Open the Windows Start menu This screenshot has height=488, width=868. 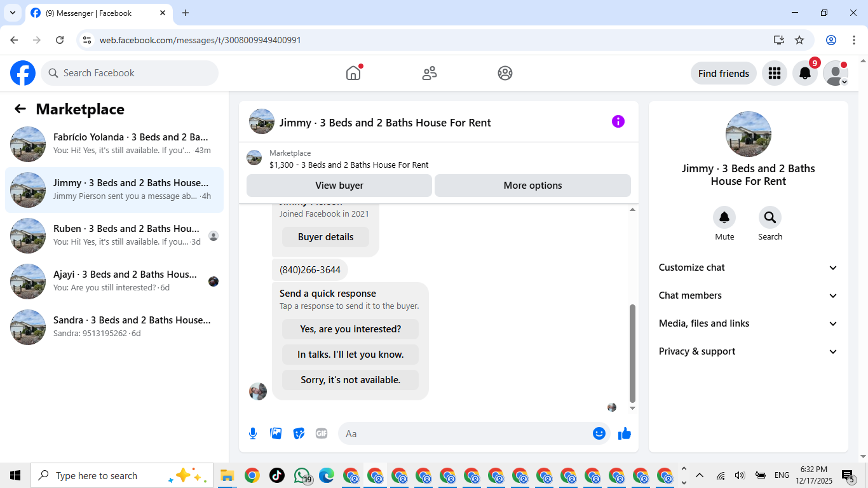[15, 475]
